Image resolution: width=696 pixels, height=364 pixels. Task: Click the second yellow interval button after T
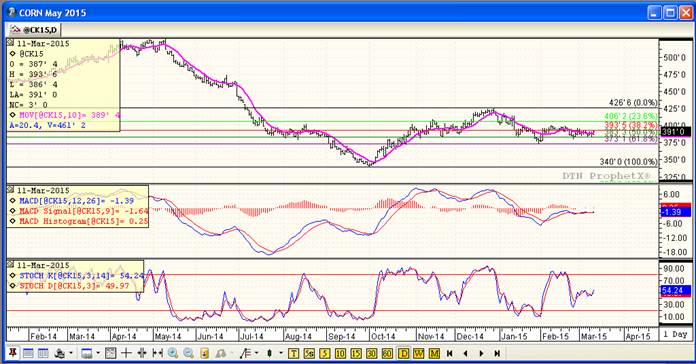[x=309, y=353]
